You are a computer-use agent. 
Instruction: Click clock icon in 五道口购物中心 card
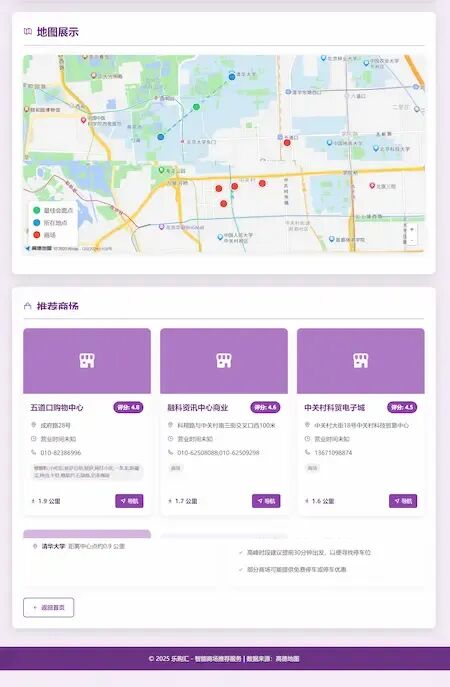[x=33, y=439]
